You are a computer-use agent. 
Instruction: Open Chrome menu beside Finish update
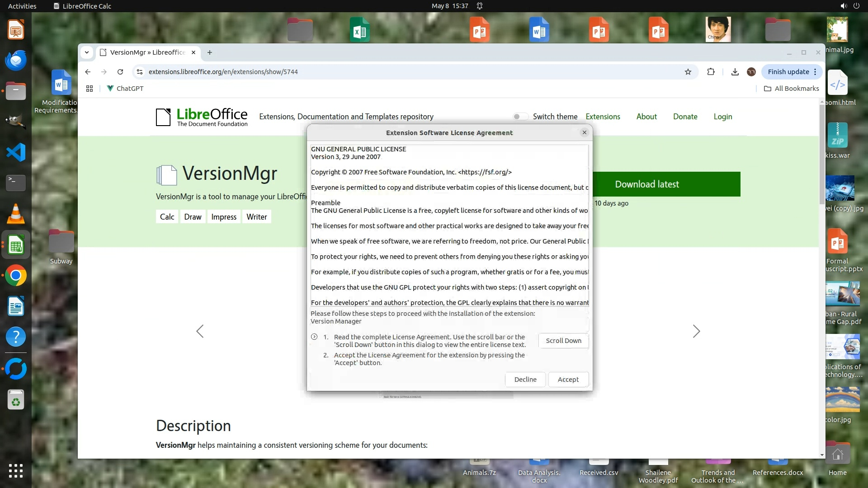[815, 72]
